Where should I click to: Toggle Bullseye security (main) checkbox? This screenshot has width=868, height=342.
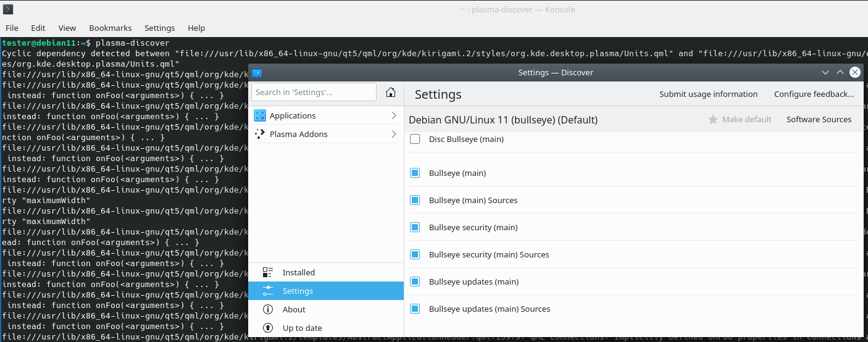415,227
